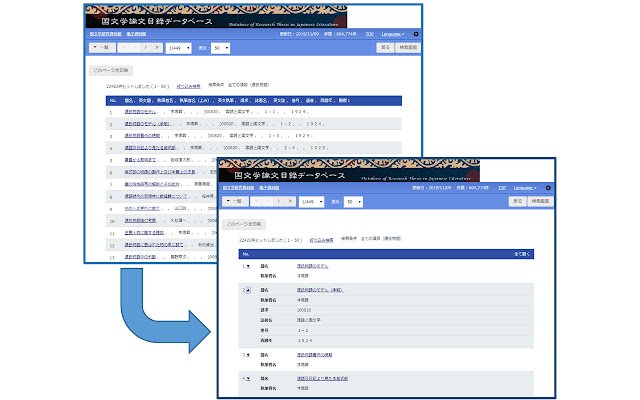This screenshot has width=640, height=400.
Task: Click 全て開く in front window table header
Action: point(522,254)
